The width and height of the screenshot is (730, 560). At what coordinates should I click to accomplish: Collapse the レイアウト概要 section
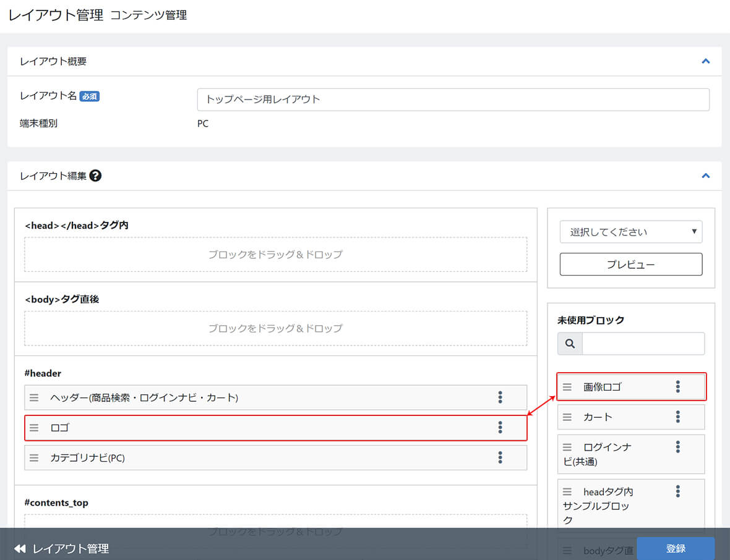[705, 61]
